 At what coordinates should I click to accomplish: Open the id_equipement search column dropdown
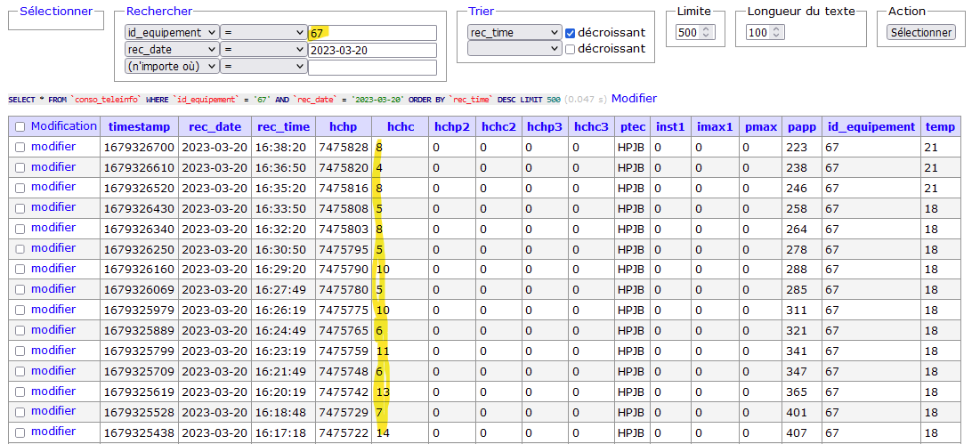(171, 32)
